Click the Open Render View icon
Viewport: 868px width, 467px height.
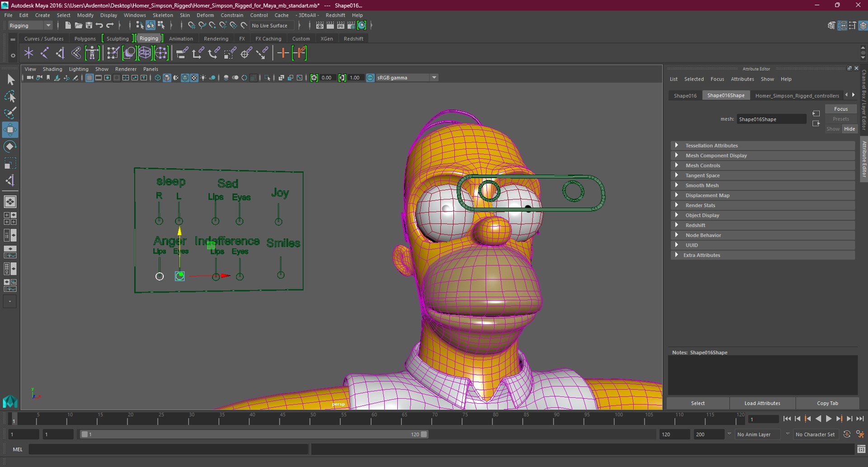320,26
